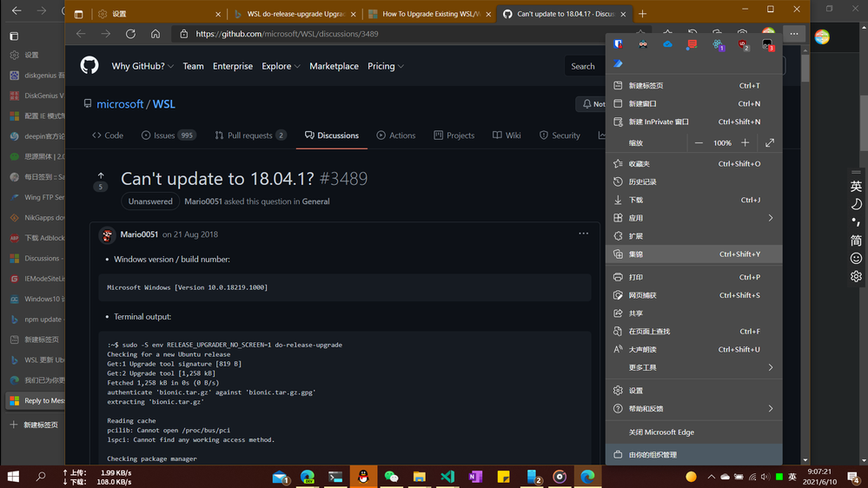Zoom out with the minus button
Image resolution: width=868 pixels, height=488 pixels.
pyautogui.click(x=699, y=142)
